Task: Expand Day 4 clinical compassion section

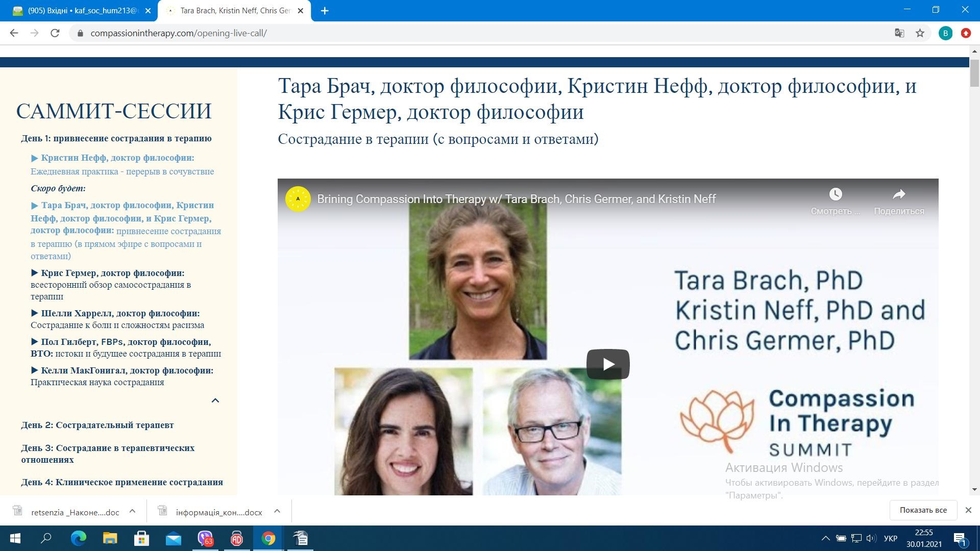Action: (122, 482)
